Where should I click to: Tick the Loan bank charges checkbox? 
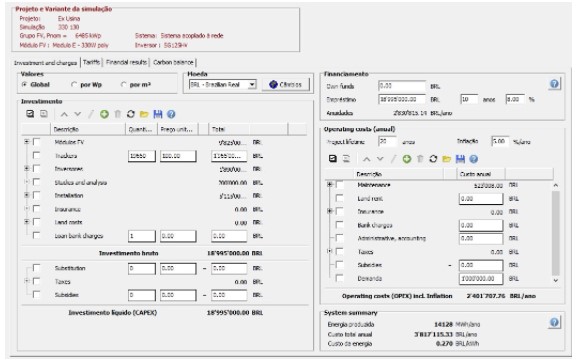click(36, 235)
